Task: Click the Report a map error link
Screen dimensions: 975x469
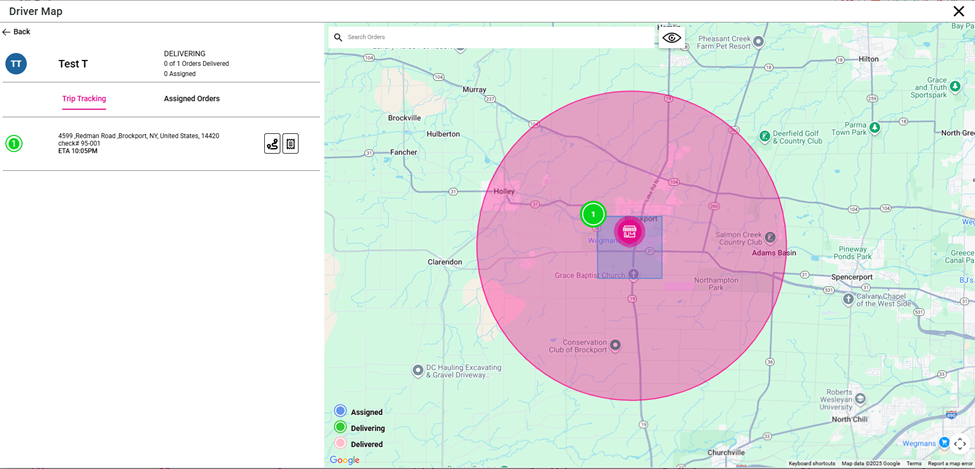Action: click(949, 464)
